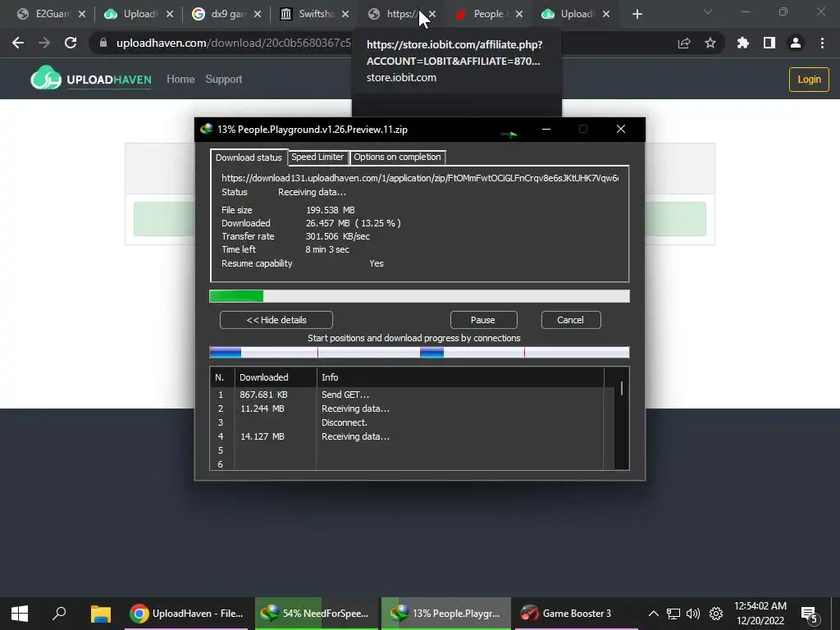Bookmark this page with the star icon
Screen dimensions: 840x630
point(710,43)
